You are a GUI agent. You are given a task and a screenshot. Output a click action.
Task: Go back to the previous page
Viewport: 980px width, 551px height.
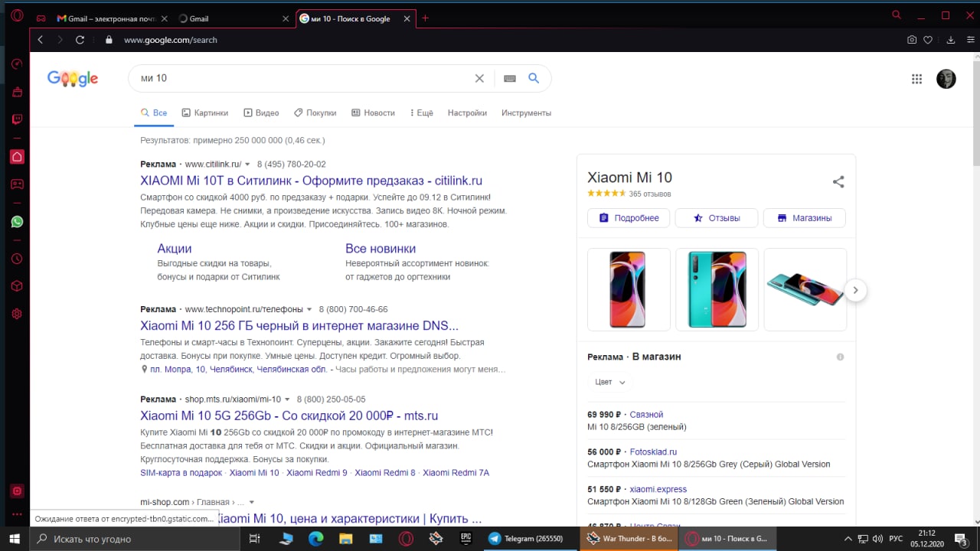pyautogui.click(x=41, y=40)
